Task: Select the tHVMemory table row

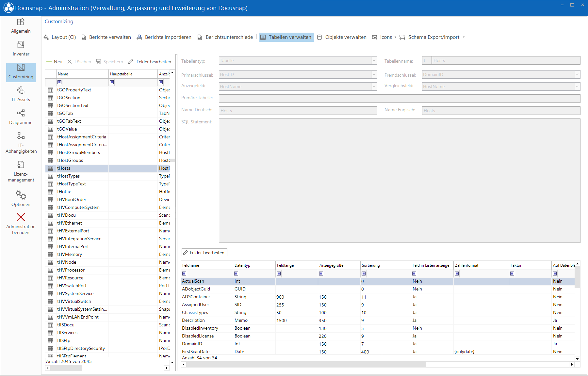Action: 108,254
